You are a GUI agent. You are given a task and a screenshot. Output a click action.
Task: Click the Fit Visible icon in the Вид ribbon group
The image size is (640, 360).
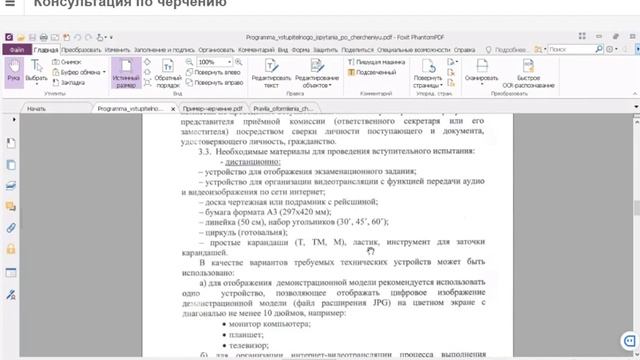(147, 82)
